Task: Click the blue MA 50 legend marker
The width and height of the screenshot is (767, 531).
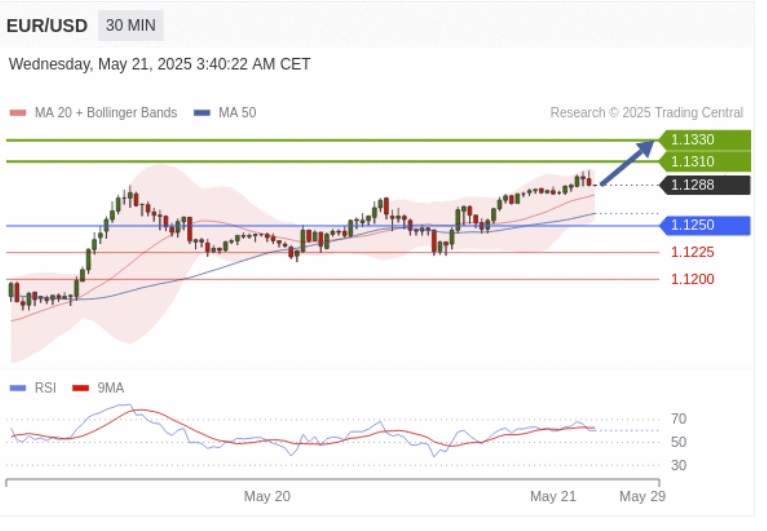Action: pos(202,113)
